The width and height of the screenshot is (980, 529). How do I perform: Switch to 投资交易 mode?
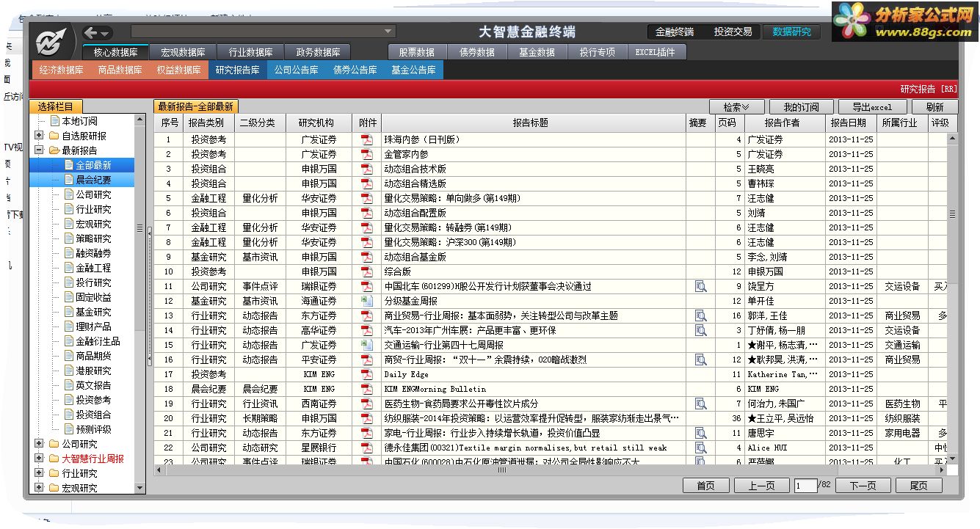(733, 32)
